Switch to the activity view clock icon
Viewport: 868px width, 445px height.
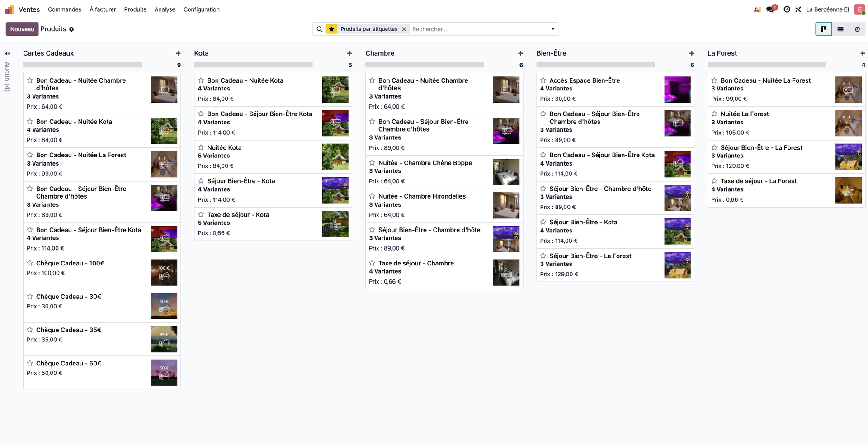[857, 29]
